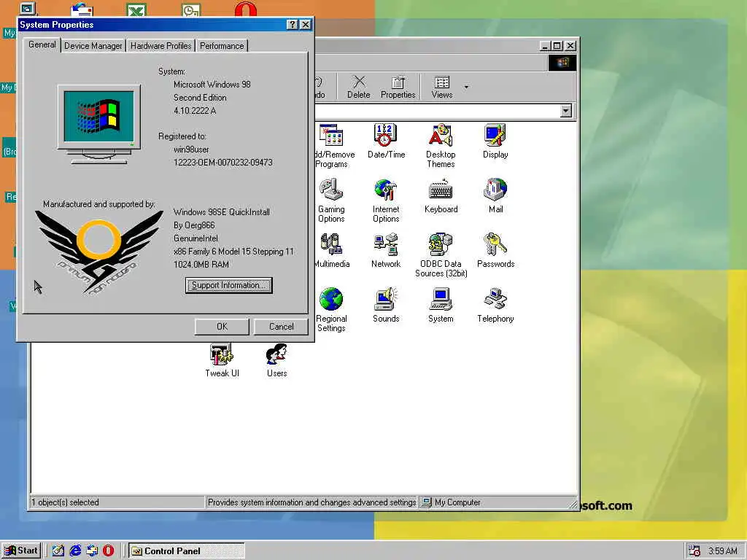Open Desktop Themes in Control Panel
This screenshot has width=747, height=560.
tap(441, 146)
